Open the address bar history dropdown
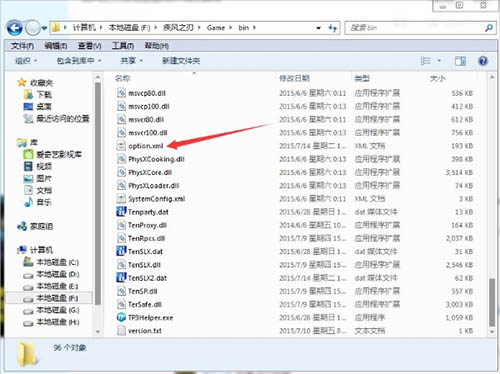The image size is (500, 374). tap(319, 28)
